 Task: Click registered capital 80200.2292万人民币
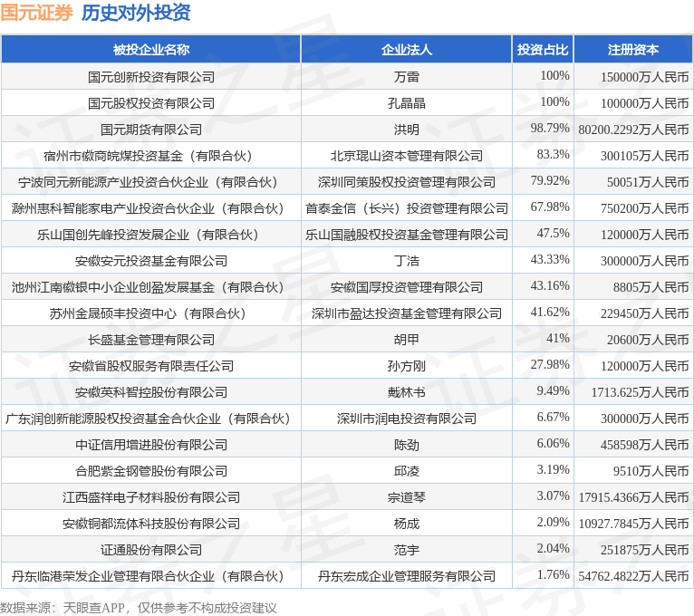pos(633,130)
